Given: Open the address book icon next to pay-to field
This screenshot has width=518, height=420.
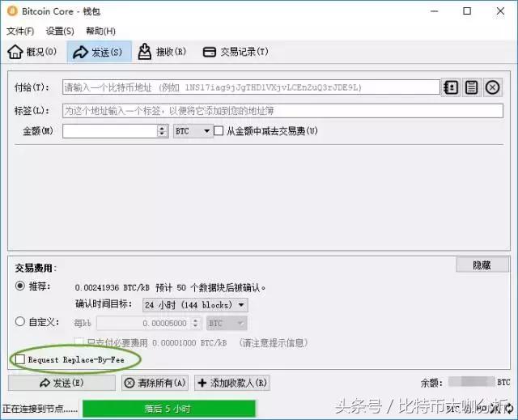Looking at the screenshot, I should pyautogui.click(x=451, y=87).
